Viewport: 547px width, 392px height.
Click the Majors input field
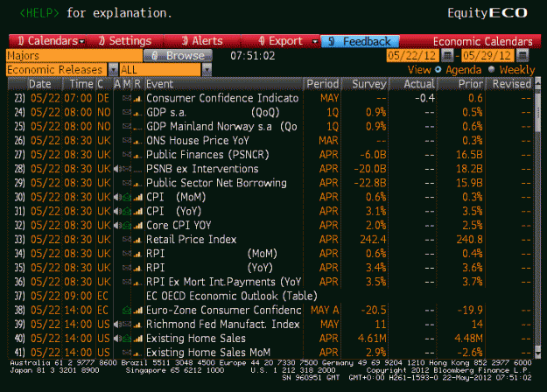(74, 55)
